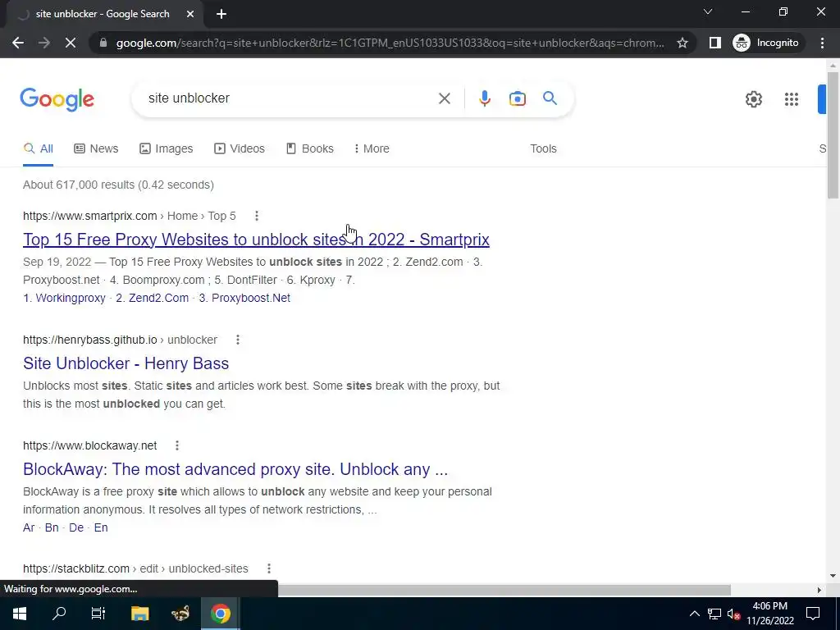Show hidden system tray icons
The image size is (840, 630).
(694, 614)
